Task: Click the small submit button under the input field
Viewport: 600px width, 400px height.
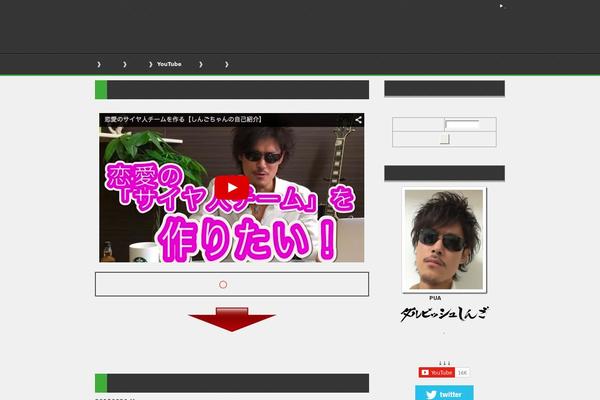Action: click(445, 139)
